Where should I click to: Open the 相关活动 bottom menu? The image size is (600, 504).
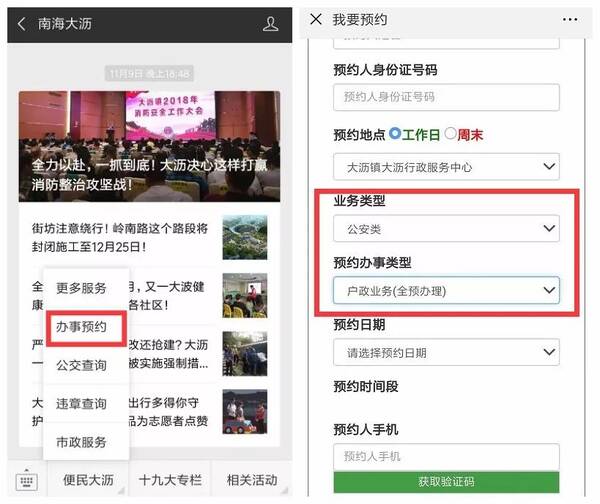(252, 480)
